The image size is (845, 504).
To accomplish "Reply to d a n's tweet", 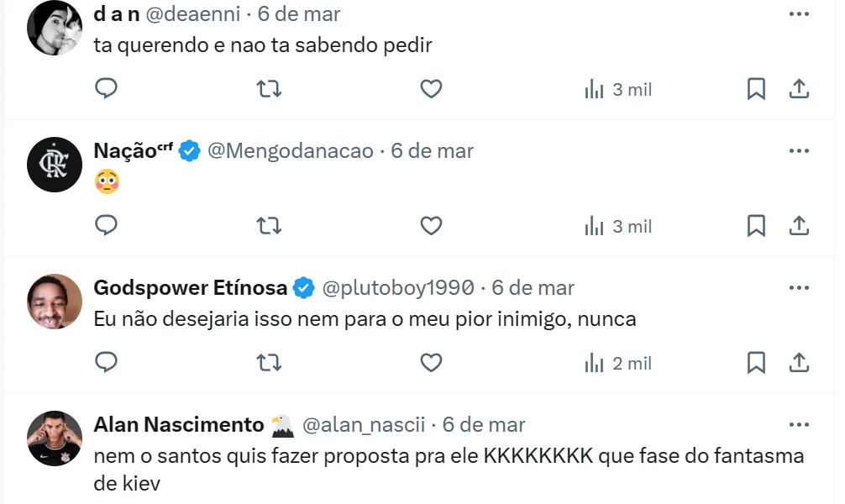I will [106, 88].
